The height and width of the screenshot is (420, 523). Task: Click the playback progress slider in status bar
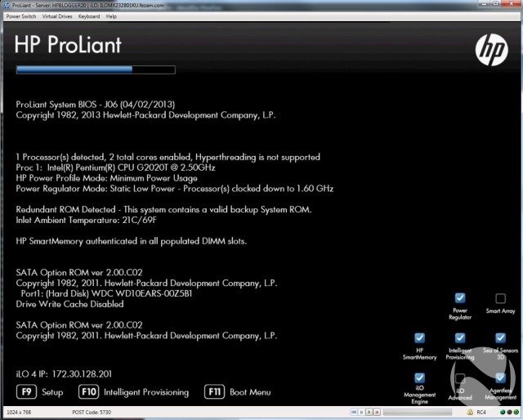[x=417, y=413]
